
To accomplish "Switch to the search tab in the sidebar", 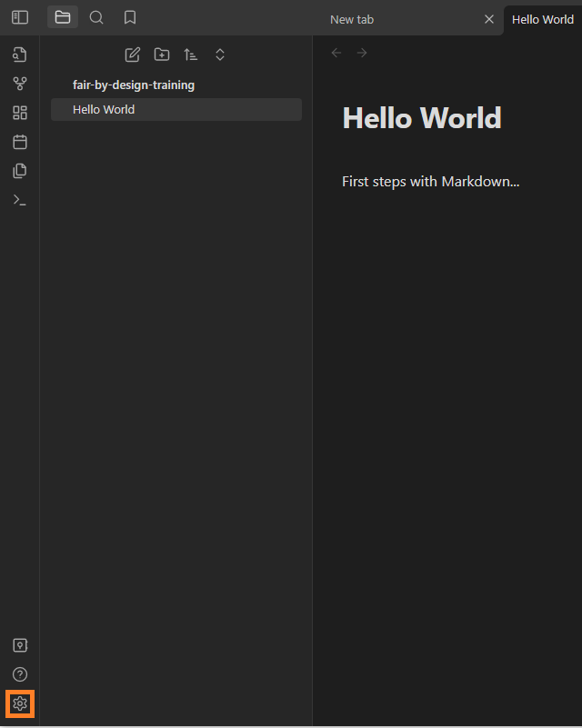I will (x=96, y=17).
